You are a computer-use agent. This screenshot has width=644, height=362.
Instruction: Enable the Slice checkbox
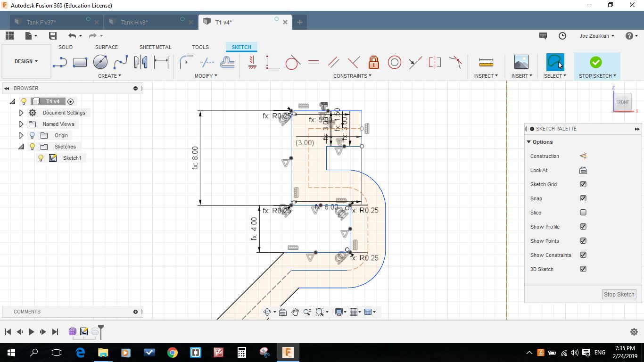583,213
